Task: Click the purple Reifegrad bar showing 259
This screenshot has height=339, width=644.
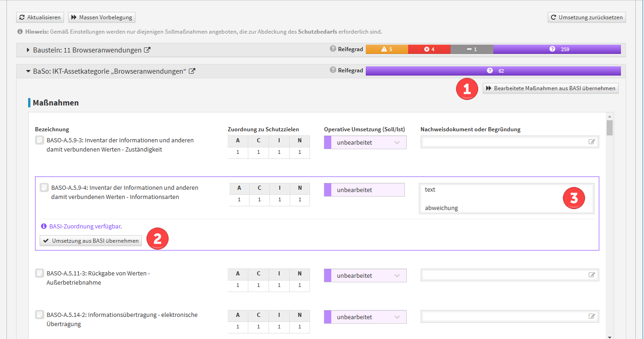Action: coord(556,49)
